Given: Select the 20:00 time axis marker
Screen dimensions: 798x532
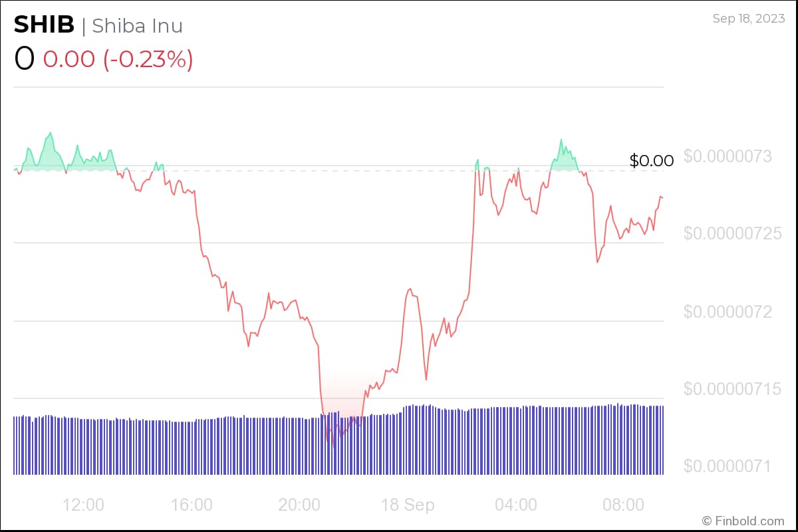Looking at the screenshot, I should tap(300, 505).
